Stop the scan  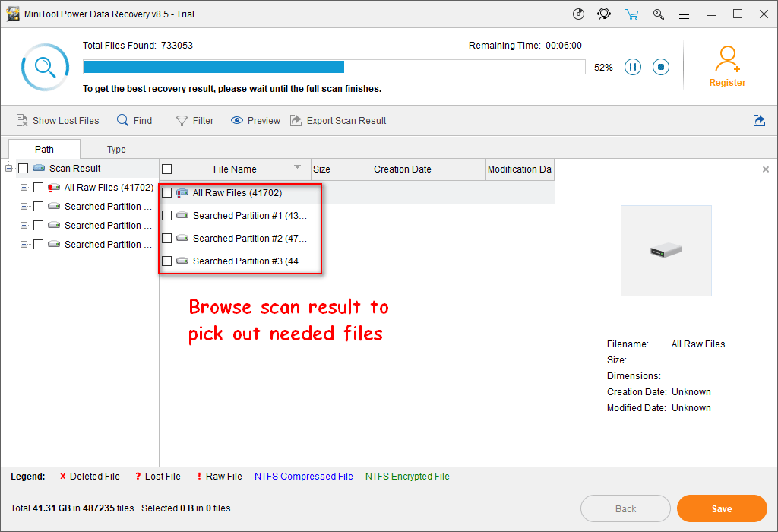(661, 67)
